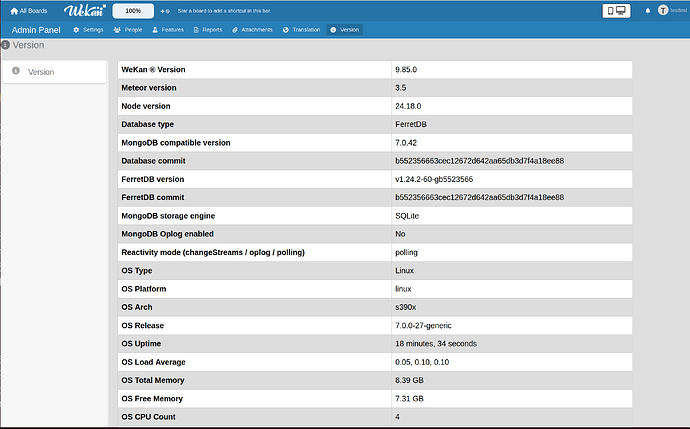The image size is (690, 429).
Task: Click the Admin Panel title
Action: 36,30
